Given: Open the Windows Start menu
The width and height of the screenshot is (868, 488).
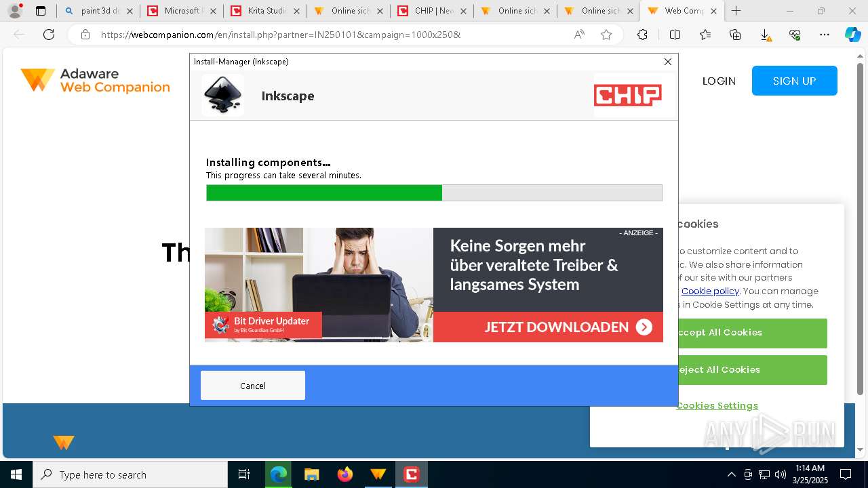Looking at the screenshot, I should tap(16, 474).
